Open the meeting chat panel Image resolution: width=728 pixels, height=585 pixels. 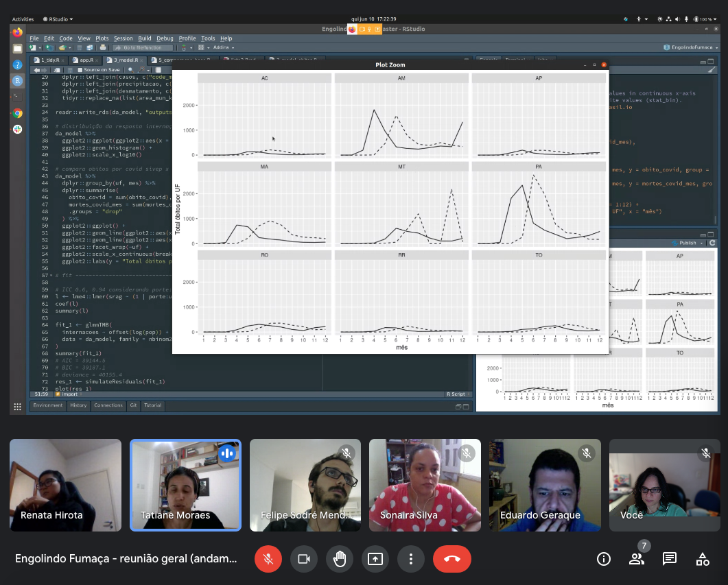[670, 559]
